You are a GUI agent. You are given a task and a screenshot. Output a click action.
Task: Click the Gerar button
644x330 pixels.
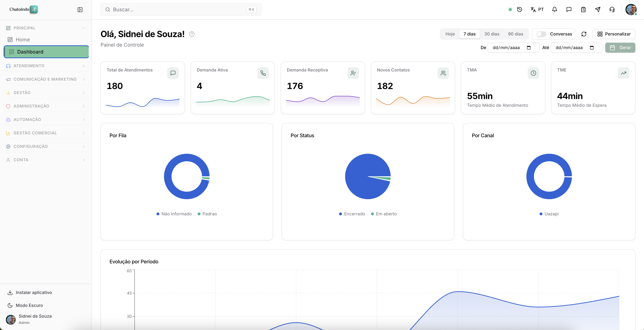[620, 48]
